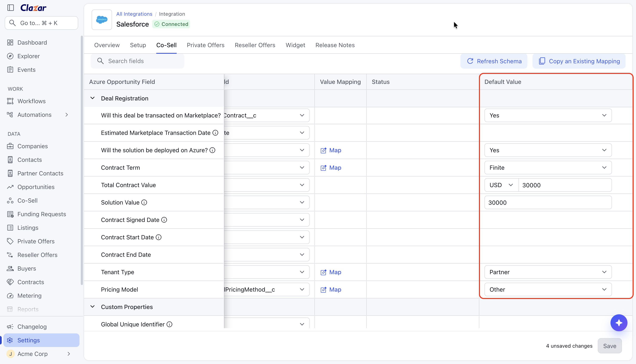Open Companies data section
Viewport: 636px width, 364px height.
point(33,146)
